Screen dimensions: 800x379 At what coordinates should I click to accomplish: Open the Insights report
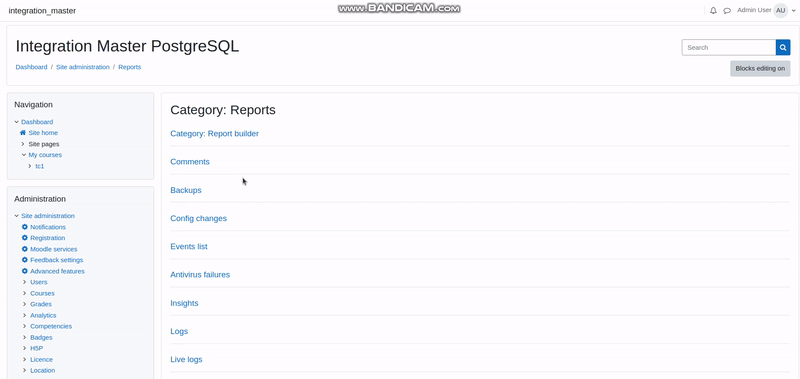(184, 303)
